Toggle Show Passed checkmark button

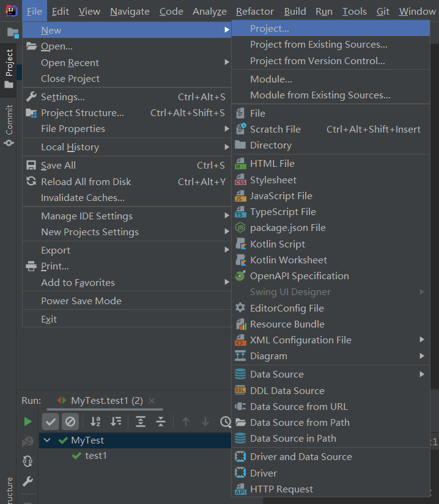51,422
